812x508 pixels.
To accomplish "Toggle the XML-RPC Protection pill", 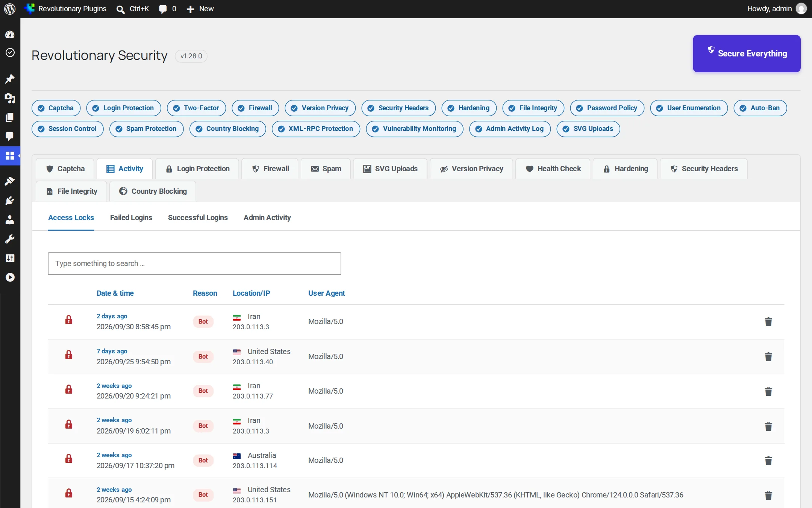I will [x=316, y=129].
